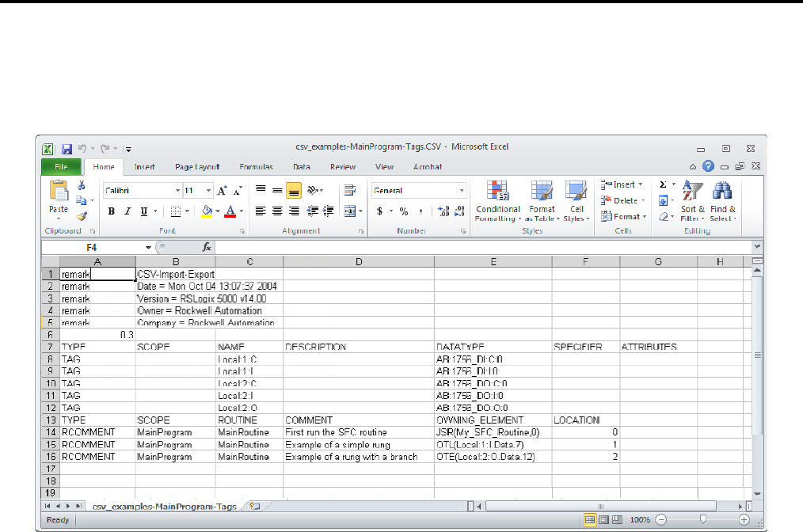
Task: Open the General number format dropdown
Action: click(x=462, y=191)
